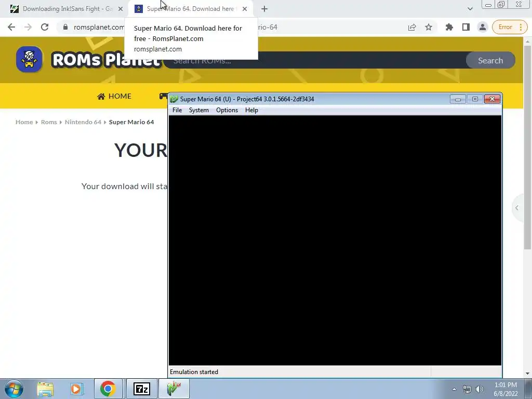Open the volume speaker tray icon
This screenshot has width=532, height=399.
pos(480,389)
